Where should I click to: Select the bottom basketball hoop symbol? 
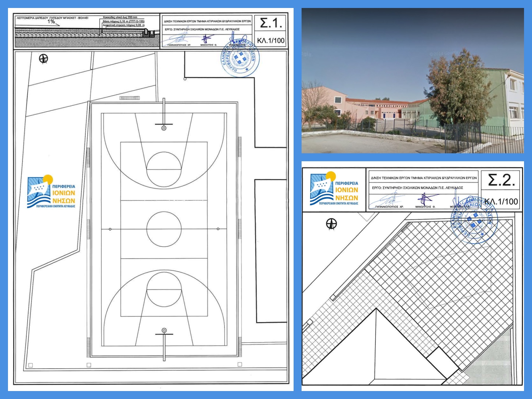tap(164, 330)
